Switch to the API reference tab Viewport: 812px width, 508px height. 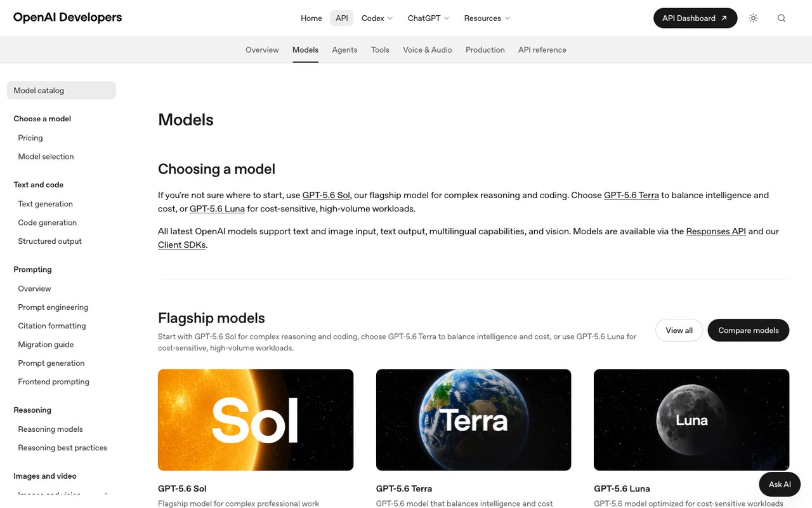(542, 50)
